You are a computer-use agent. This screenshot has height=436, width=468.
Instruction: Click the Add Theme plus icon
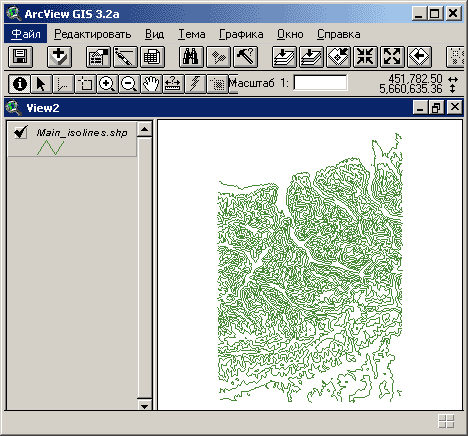pyautogui.click(x=59, y=56)
